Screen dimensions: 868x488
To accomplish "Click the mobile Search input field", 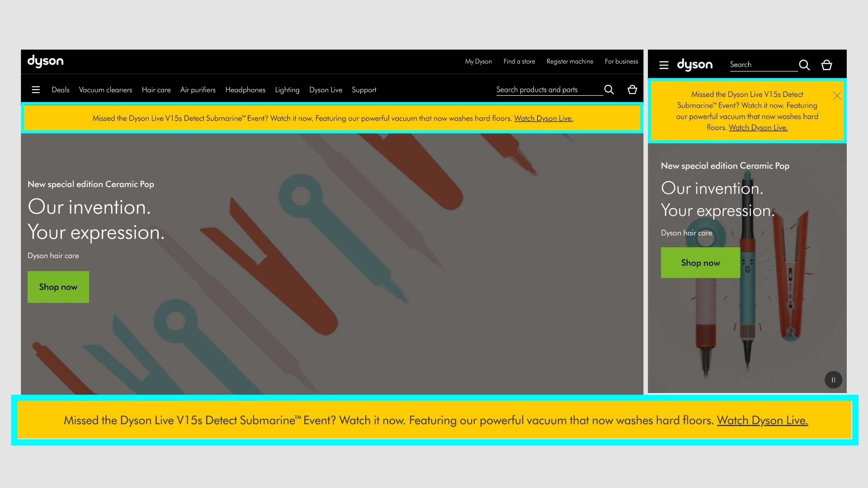I will click(x=764, y=65).
